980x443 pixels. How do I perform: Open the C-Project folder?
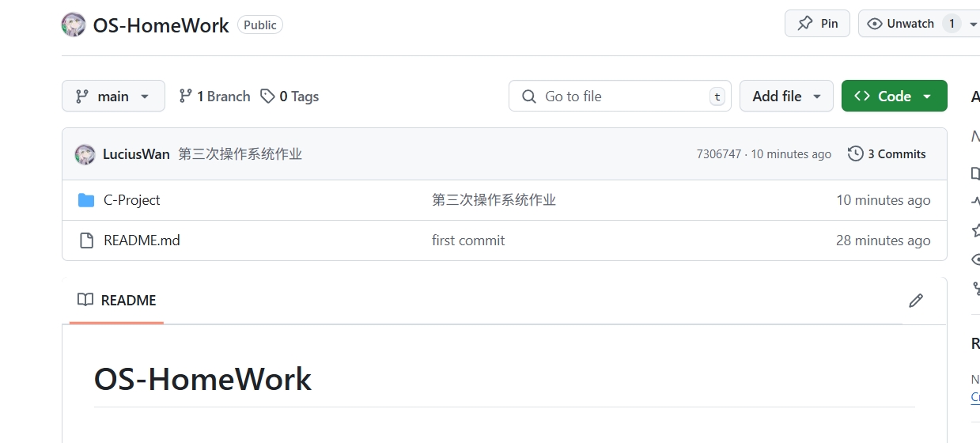click(x=131, y=200)
